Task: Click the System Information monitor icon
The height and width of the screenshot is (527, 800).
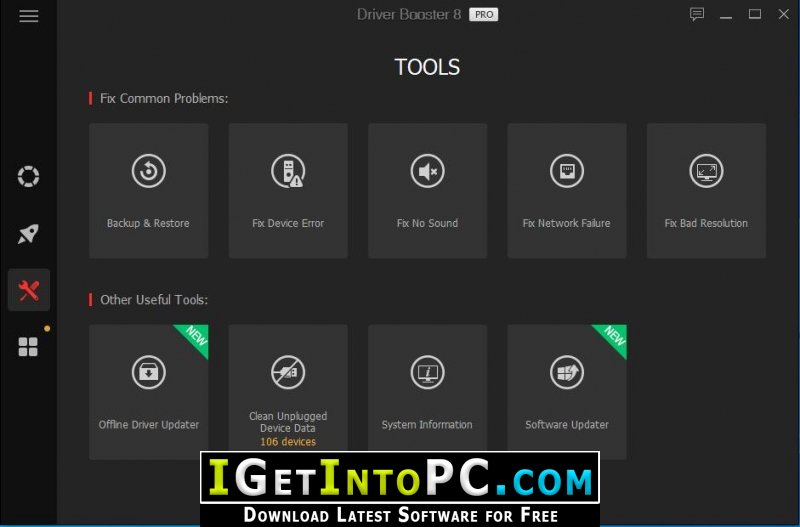Action: [428, 372]
